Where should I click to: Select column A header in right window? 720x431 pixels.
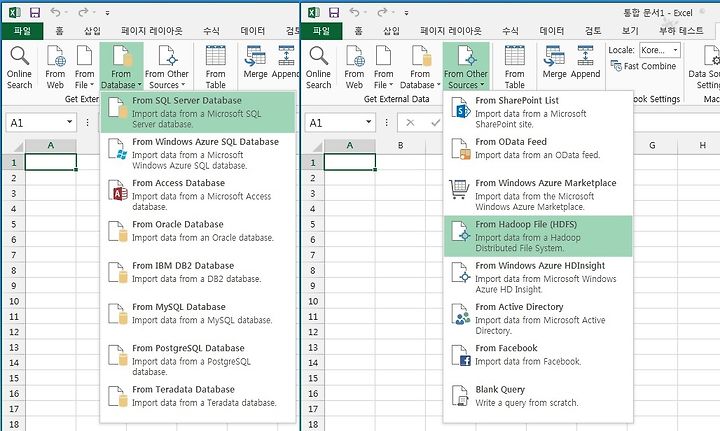[x=350, y=146]
